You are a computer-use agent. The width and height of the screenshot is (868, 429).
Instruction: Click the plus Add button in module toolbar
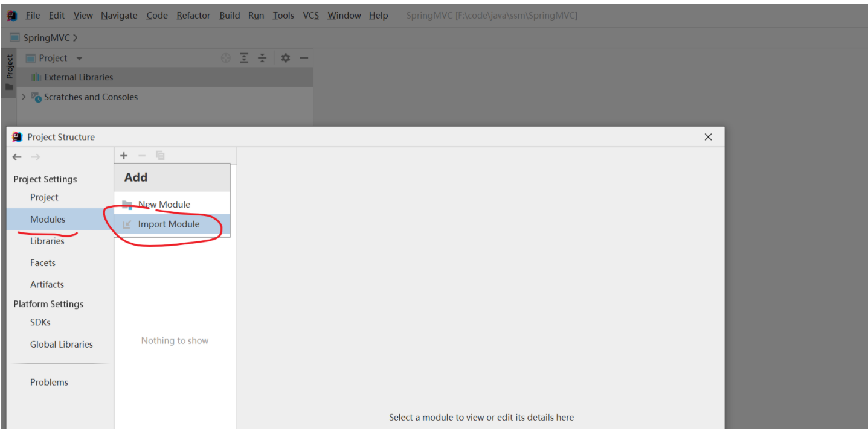(x=124, y=156)
